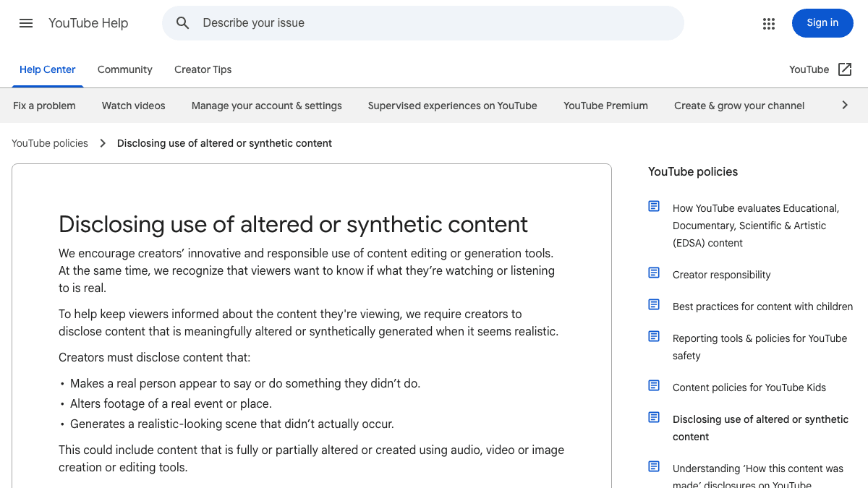Screen dimensions: 868x488
Task: Open Understanding 'How this content was made' link
Action: click(x=758, y=477)
